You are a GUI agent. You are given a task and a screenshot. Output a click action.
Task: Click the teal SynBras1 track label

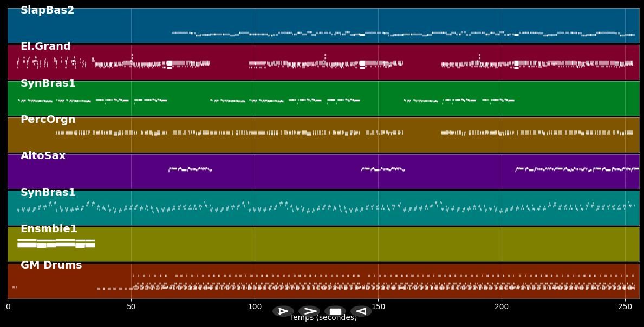(48, 193)
